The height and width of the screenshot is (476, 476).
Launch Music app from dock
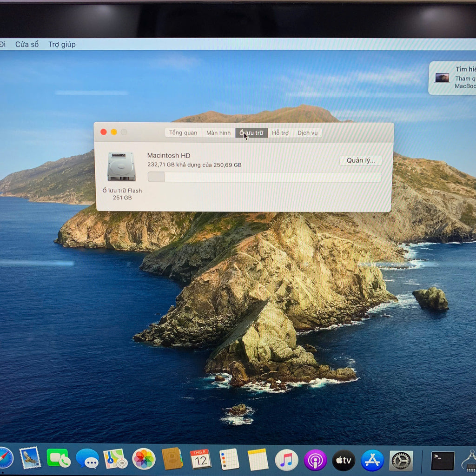pyautogui.click(x=286, y=460)
